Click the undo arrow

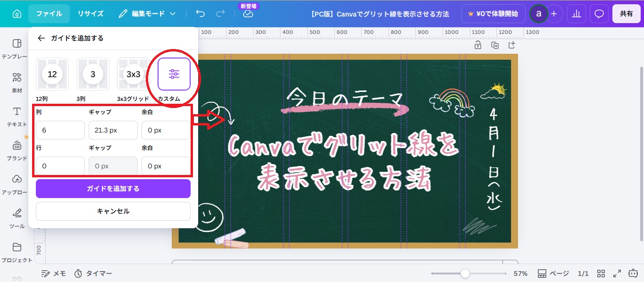[201, 14]
